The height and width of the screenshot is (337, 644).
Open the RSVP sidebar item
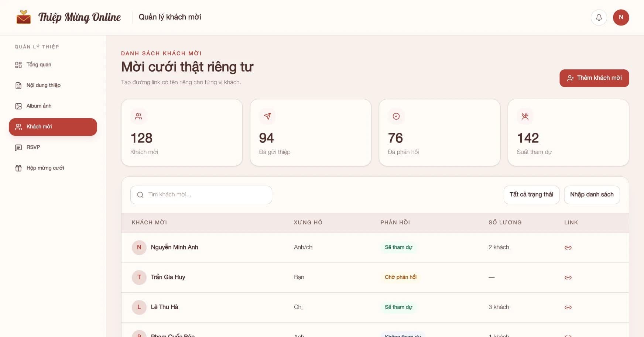(x=53, y=147)
